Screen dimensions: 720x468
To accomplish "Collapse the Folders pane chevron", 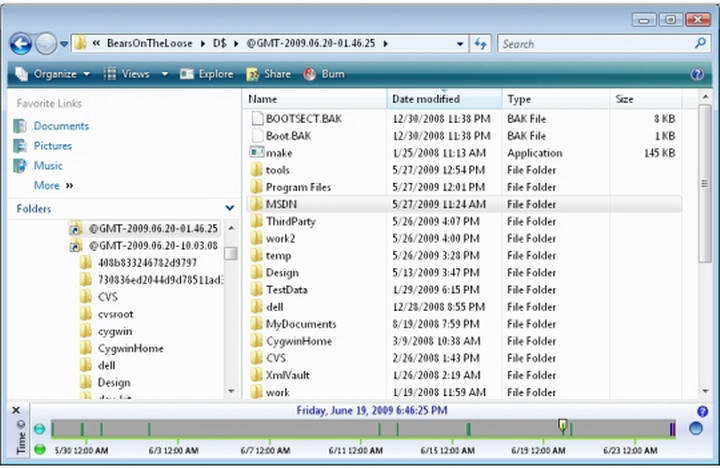I will click(x=230, y=208).
